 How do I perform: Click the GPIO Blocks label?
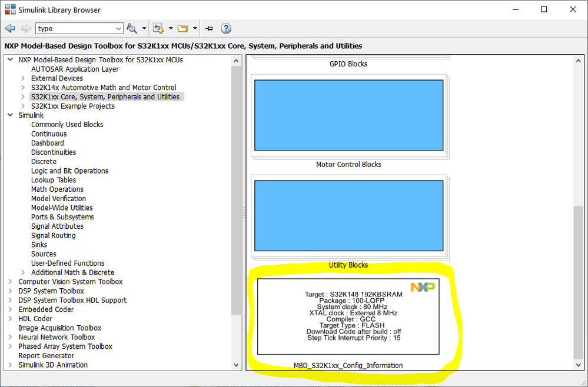pos(348,64)
